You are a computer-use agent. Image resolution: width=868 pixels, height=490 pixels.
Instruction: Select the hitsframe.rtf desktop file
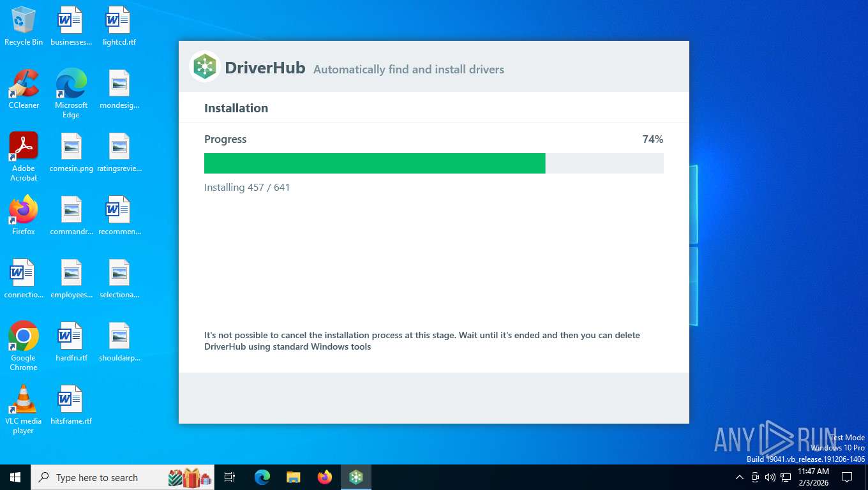(x=71, y=405)
